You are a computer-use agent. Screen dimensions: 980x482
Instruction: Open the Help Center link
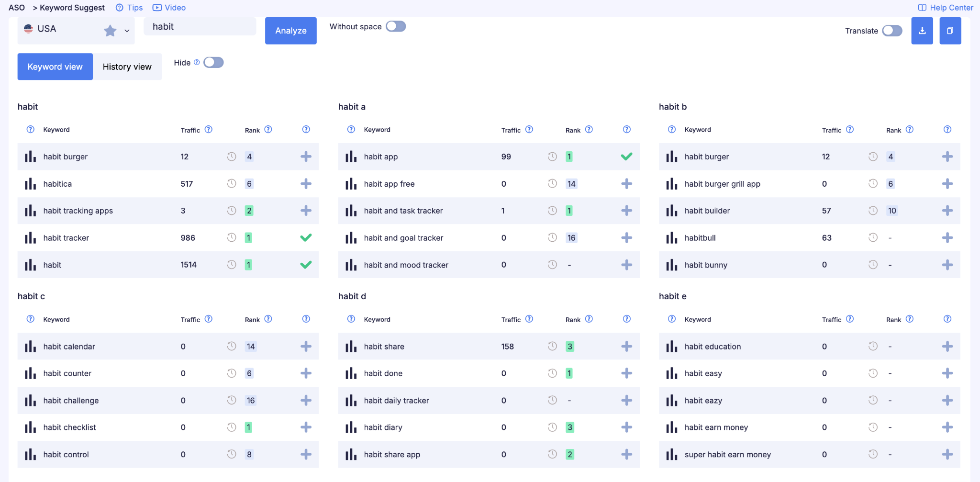946,8
